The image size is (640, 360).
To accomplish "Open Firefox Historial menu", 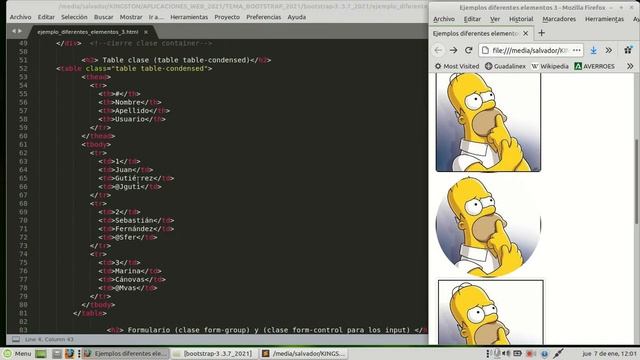I will click(x=521, y=19).
